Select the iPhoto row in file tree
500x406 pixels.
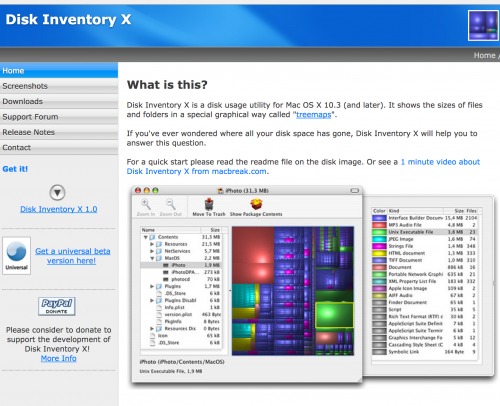(181, 265)
